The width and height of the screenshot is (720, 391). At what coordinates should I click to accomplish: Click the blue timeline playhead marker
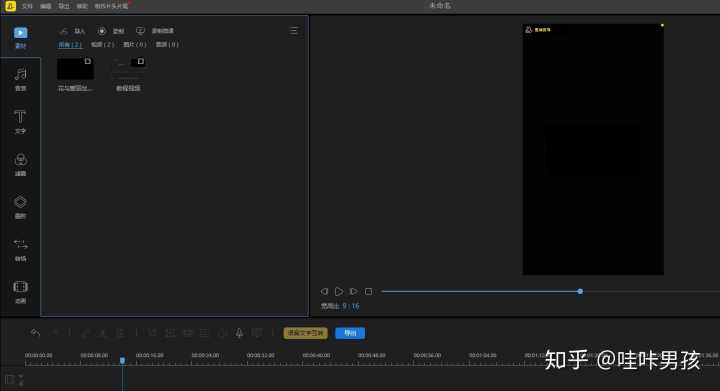coord(122,361)
